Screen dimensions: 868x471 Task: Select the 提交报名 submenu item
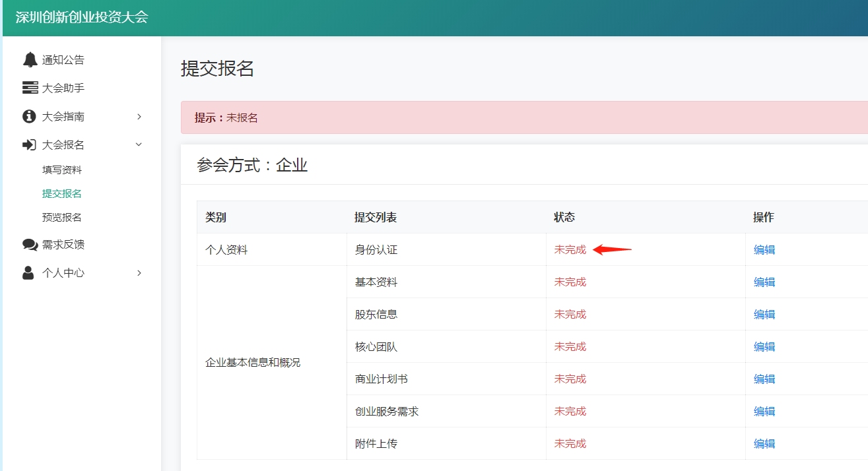point(62,193)
